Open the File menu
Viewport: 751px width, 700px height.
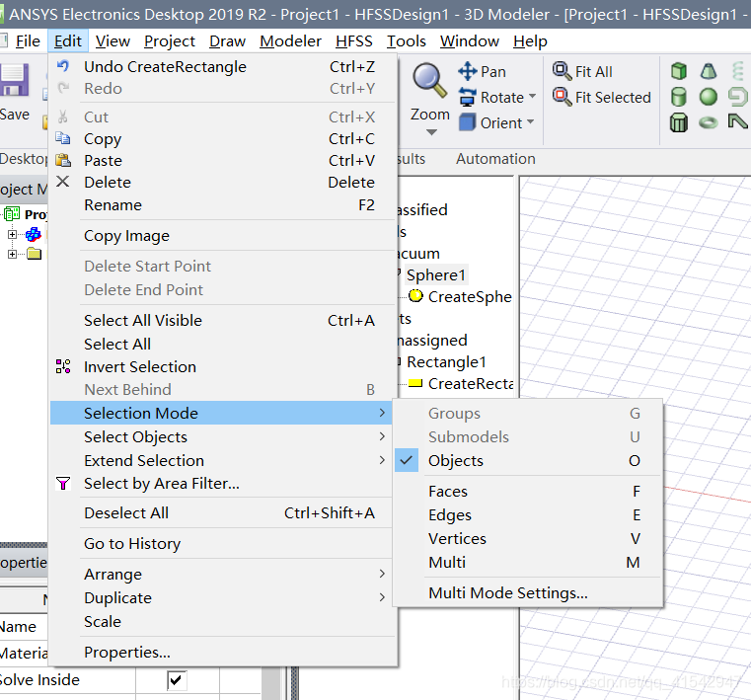click(x=28, y=41)
